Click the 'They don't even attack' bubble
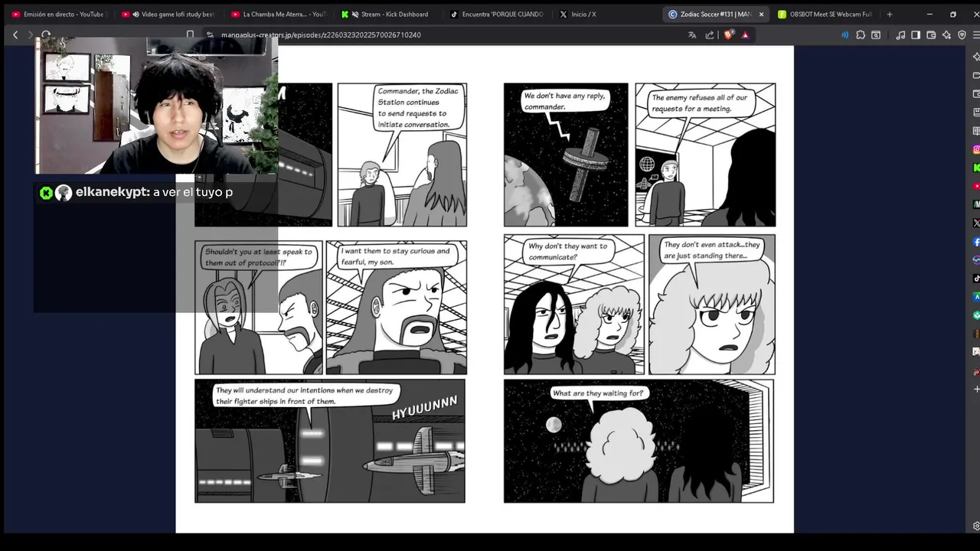980x551 pixels. click(712, 250)
